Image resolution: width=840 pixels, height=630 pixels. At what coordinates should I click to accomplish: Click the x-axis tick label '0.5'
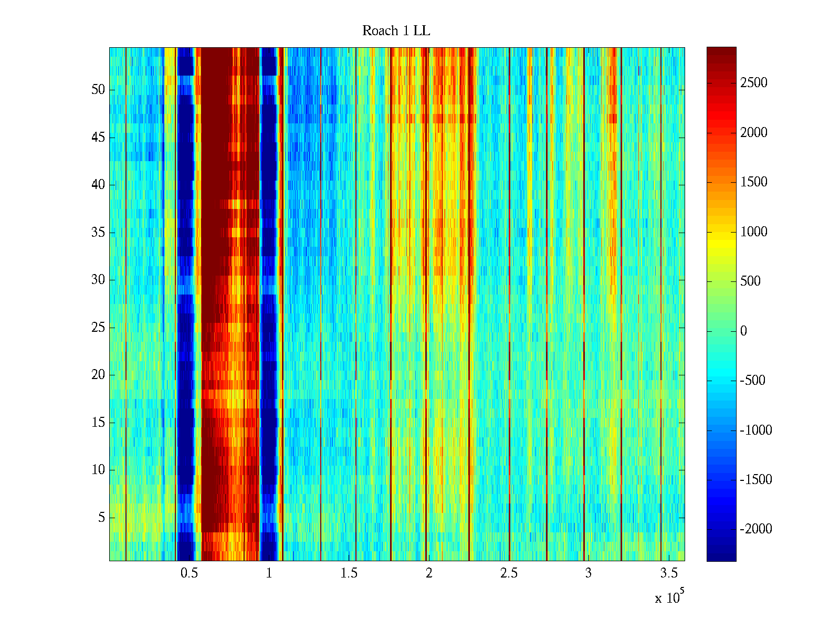[189, 573]
